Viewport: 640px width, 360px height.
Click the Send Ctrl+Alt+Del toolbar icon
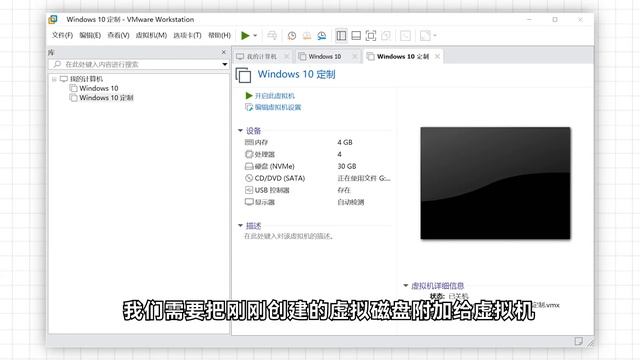click(272, 36)
